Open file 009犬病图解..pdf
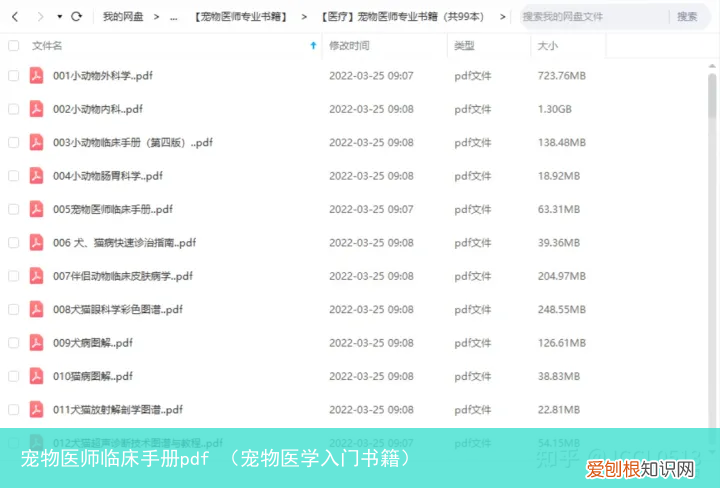Screen dimensions: 720x488 coord(93,343)
